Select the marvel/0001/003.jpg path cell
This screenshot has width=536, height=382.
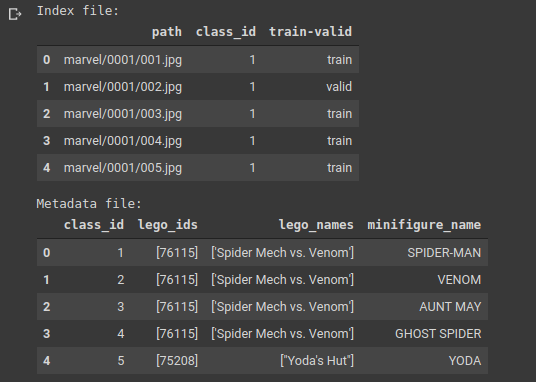[x=123, y=114]
